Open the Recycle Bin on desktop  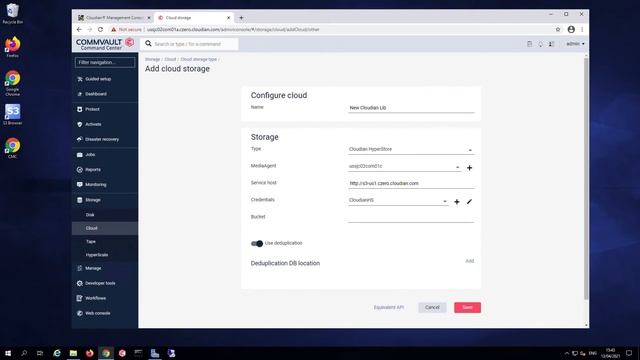(13, 13)
